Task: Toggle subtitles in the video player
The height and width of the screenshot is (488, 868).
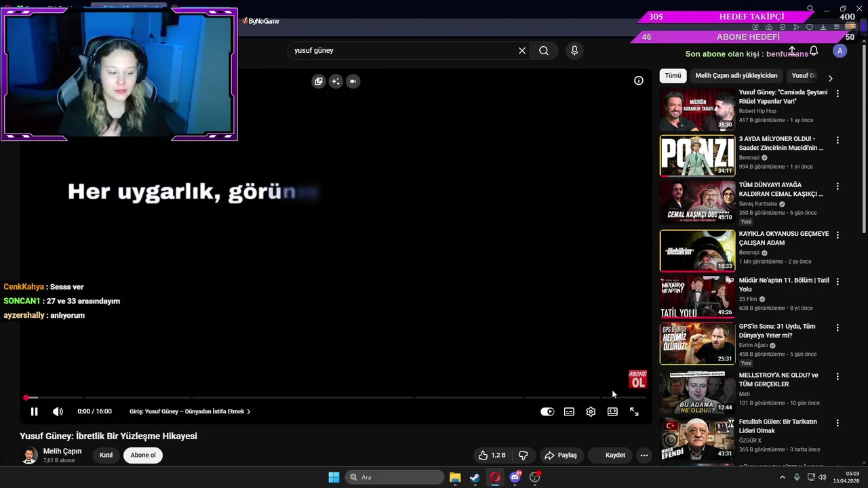Action: coord(569,411)
